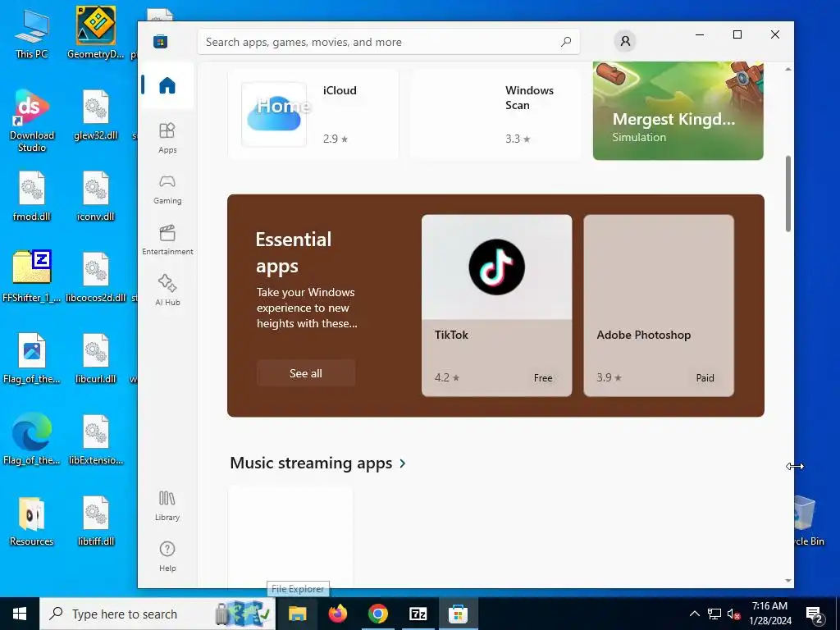Select libcurl.dll file on desktop
This screenshot has width=840, height=630.
click(x=96, y=359)
